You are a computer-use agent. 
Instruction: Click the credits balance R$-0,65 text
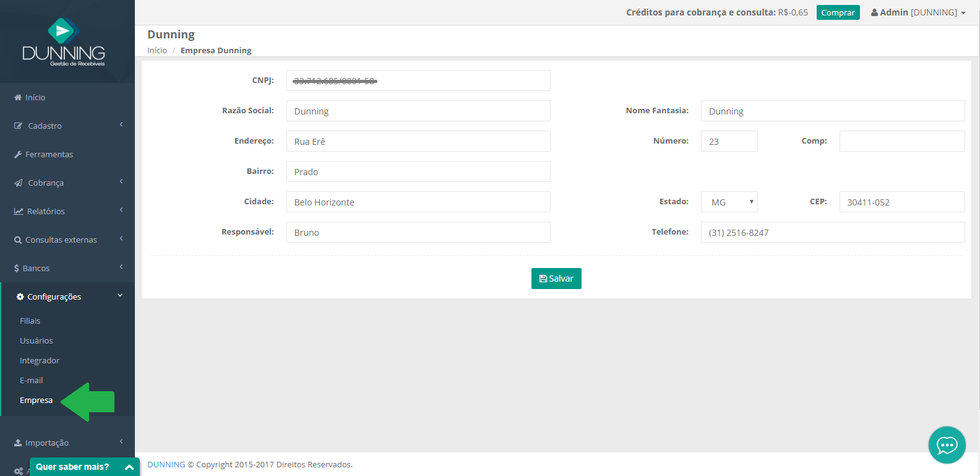[793, 12]
